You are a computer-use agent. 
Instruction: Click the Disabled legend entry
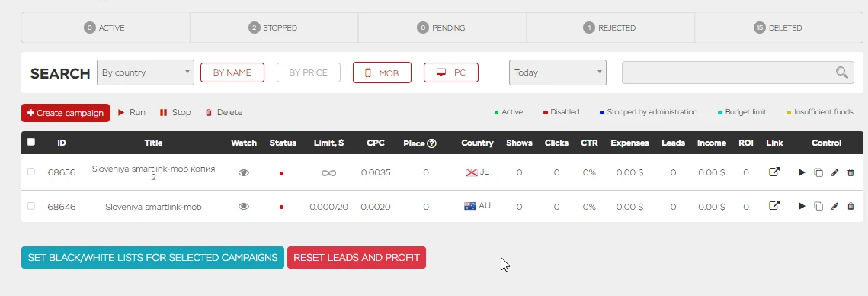click(x=562, y=112)
